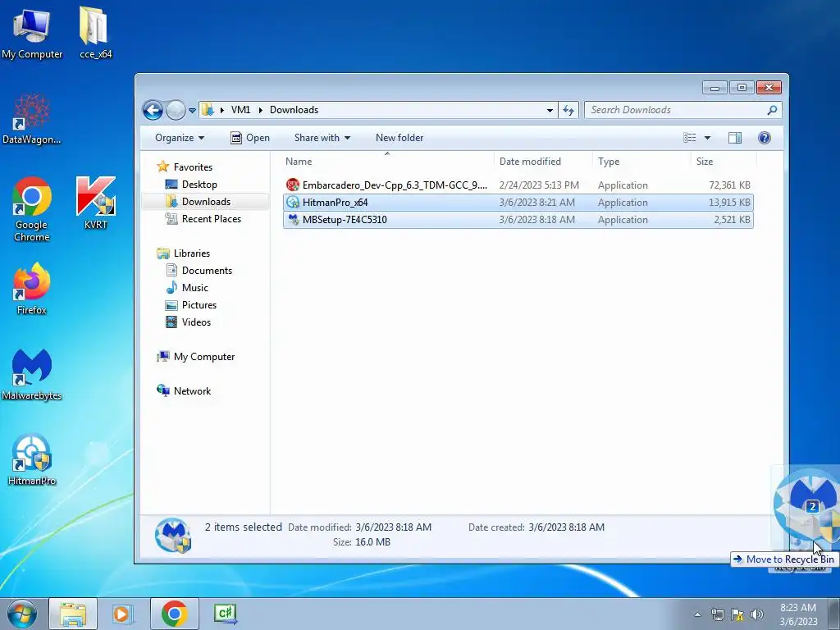
Task: Click the details pane file thumbnail
Action: 172,535
